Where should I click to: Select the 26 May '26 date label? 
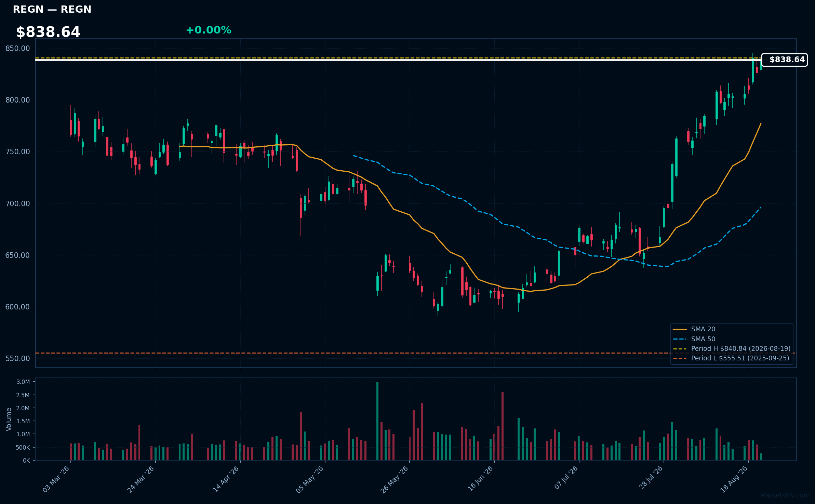coord(395,479)
